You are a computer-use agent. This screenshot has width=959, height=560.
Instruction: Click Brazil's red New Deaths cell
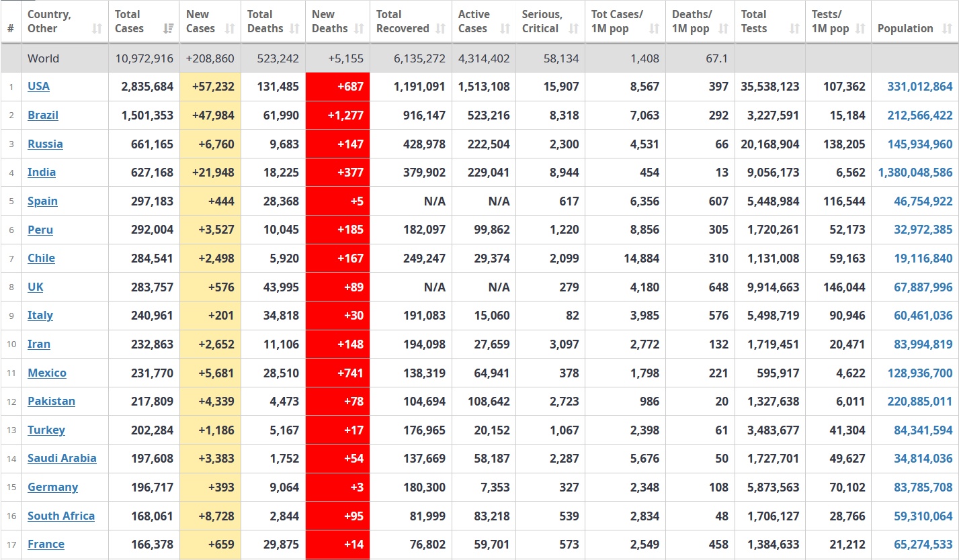337,115
